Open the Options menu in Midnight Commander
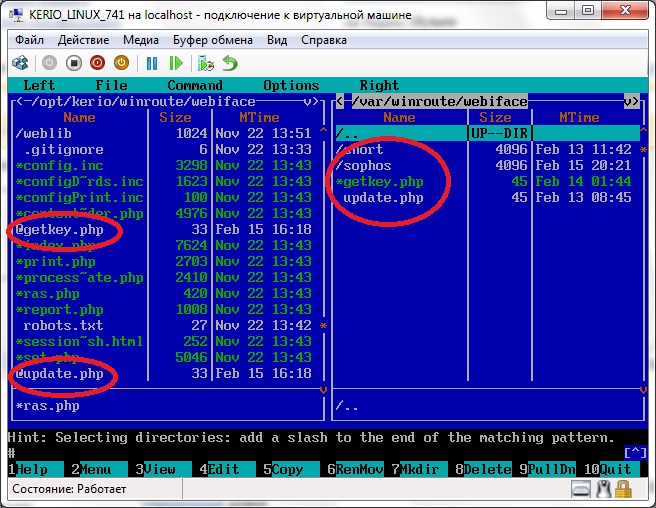 (x=291, y=85)
